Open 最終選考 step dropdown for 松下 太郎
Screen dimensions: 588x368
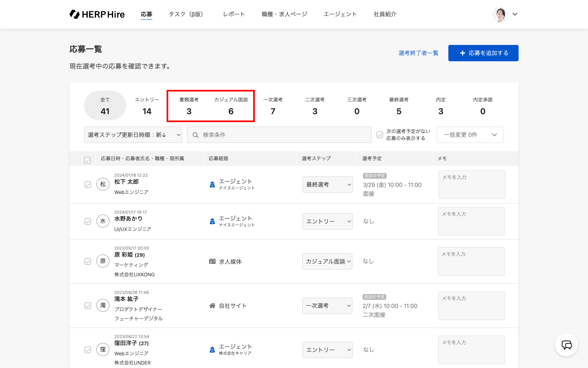click(x=327, y=185)
